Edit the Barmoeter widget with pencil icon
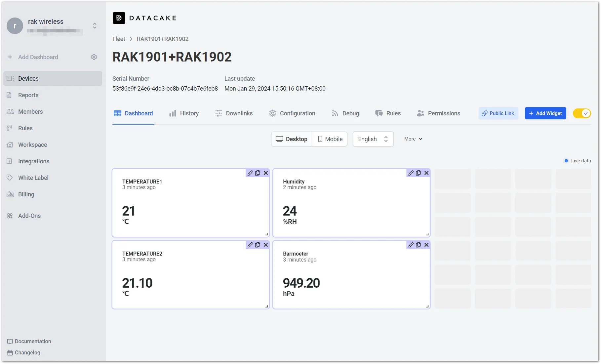This screenshot has width=601, height=364. pyautogui.click(x=411, y=245)
